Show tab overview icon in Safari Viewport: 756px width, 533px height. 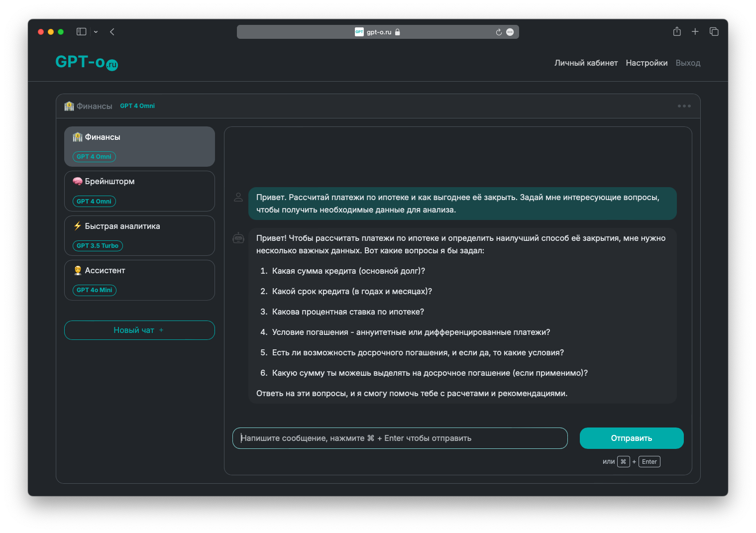714,32
